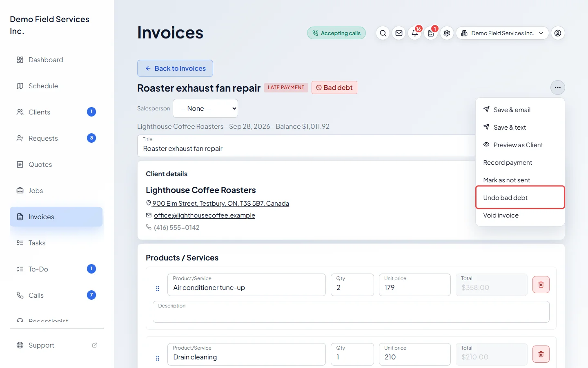588x368 pixels.
Task: Delete the Air conditioner tune-up line item
Action: (541, 285)
